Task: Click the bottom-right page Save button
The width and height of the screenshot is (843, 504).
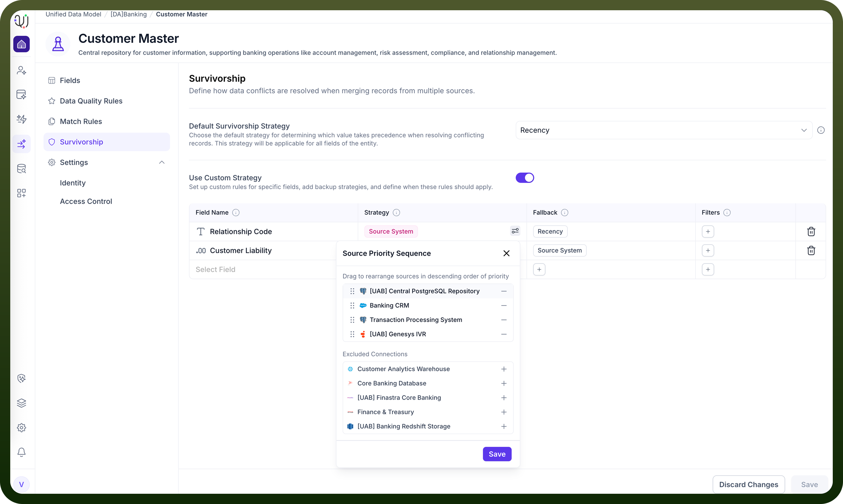Action: (x=809, y=485)
